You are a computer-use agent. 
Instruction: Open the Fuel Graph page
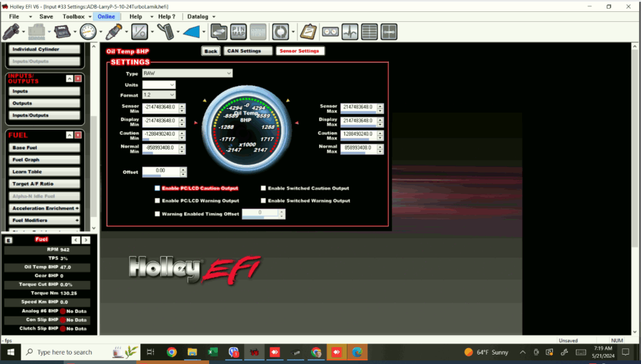pos(44,159)
